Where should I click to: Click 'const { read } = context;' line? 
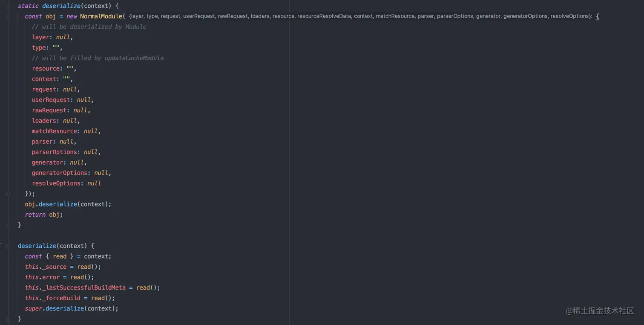coord(68,256)
